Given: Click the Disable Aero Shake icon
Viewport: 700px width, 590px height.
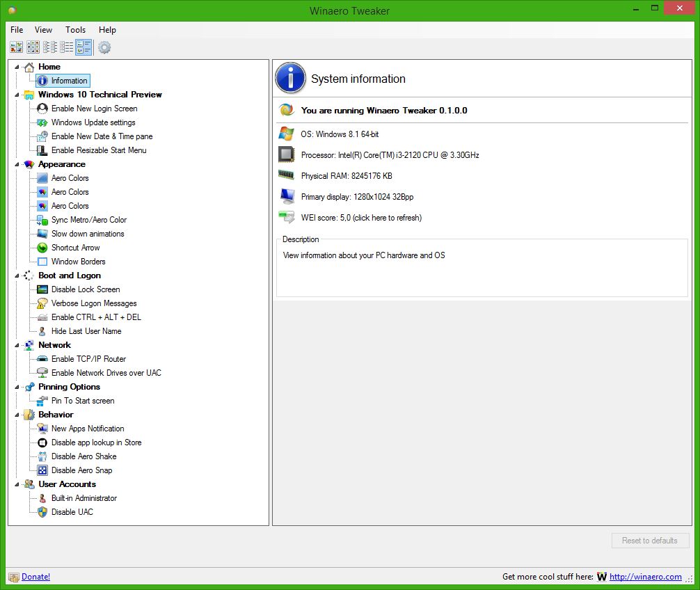Looking at the screenshot, I should pos(42,456).
